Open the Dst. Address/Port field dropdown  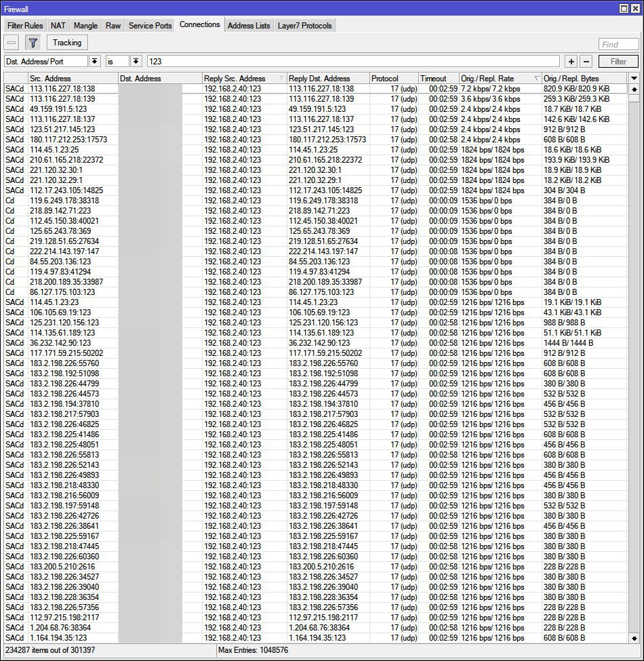click(94, 61)
